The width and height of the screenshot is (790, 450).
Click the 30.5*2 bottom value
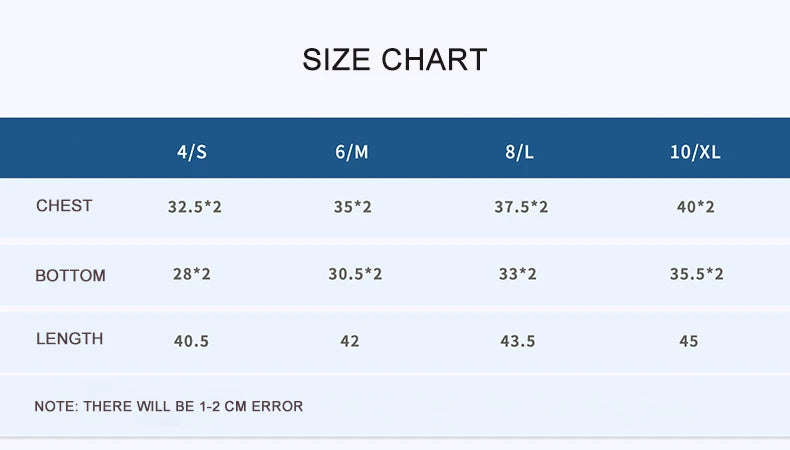pyautogui.click(x=355, y=274)
